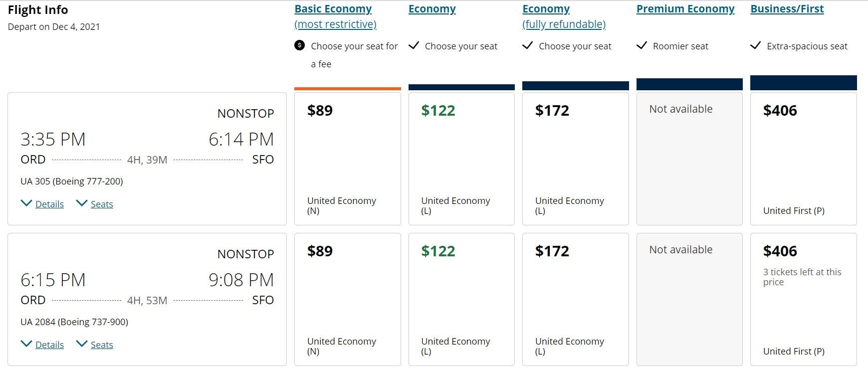
Task: Expand Seats for flight UA 2084
Action: coord(101,345)
